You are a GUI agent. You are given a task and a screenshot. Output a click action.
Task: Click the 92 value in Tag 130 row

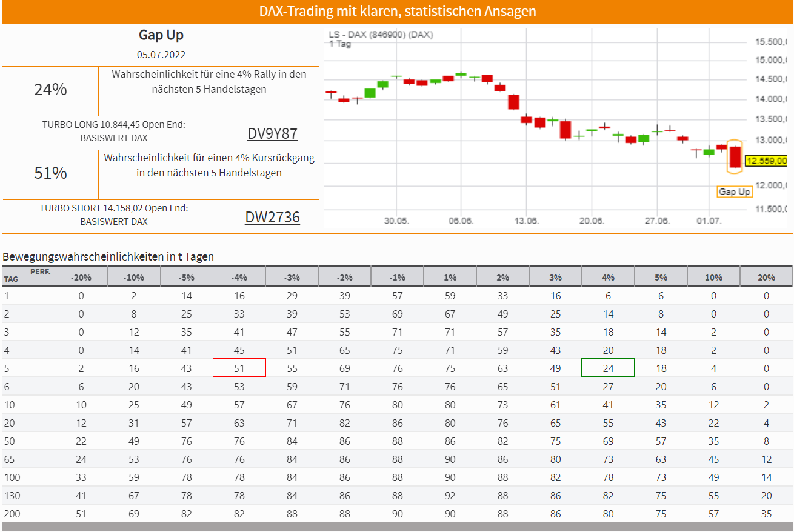(450, 496)
